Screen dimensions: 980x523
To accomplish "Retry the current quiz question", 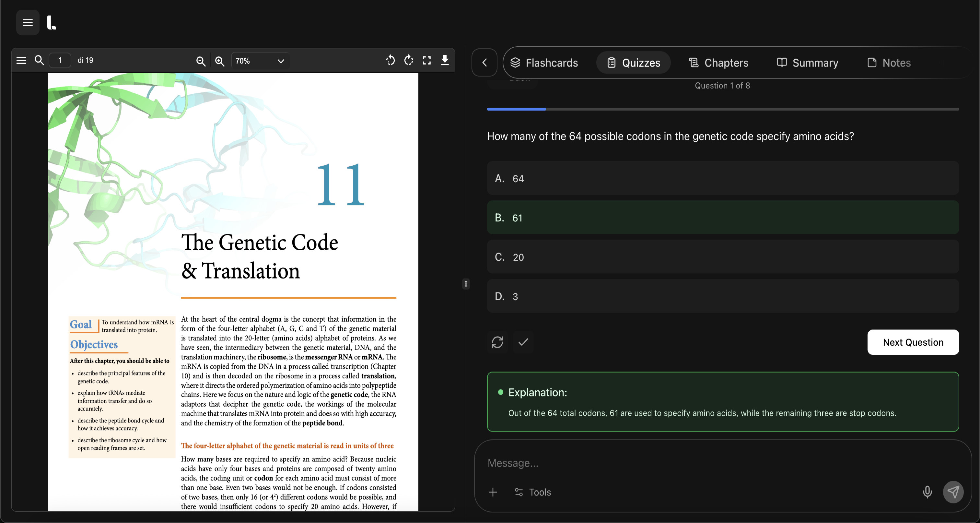I will [x=497, y=342].
